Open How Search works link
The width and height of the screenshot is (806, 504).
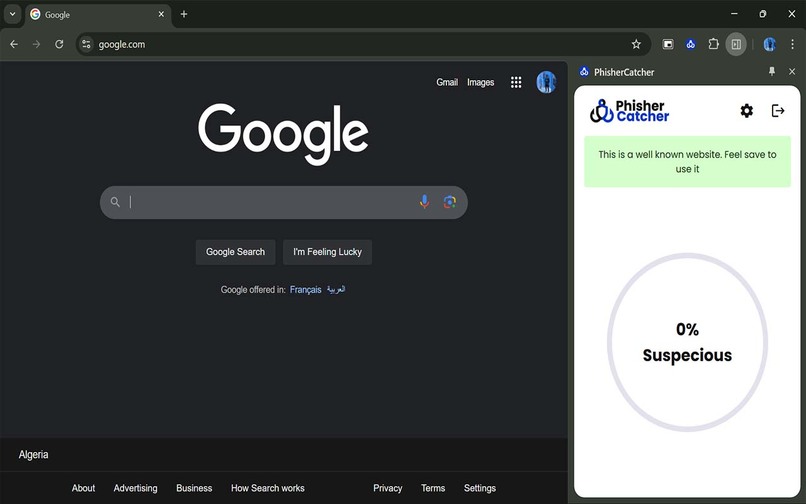click(x=268, y=488)
